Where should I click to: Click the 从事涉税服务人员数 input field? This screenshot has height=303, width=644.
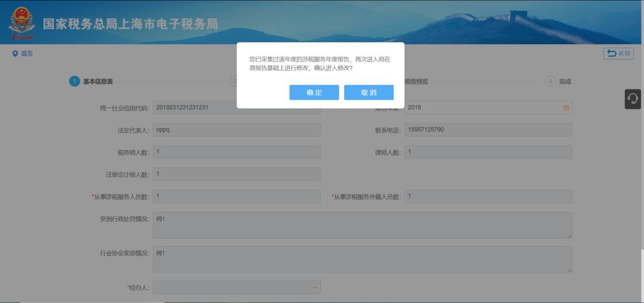(x=237, y=196)
